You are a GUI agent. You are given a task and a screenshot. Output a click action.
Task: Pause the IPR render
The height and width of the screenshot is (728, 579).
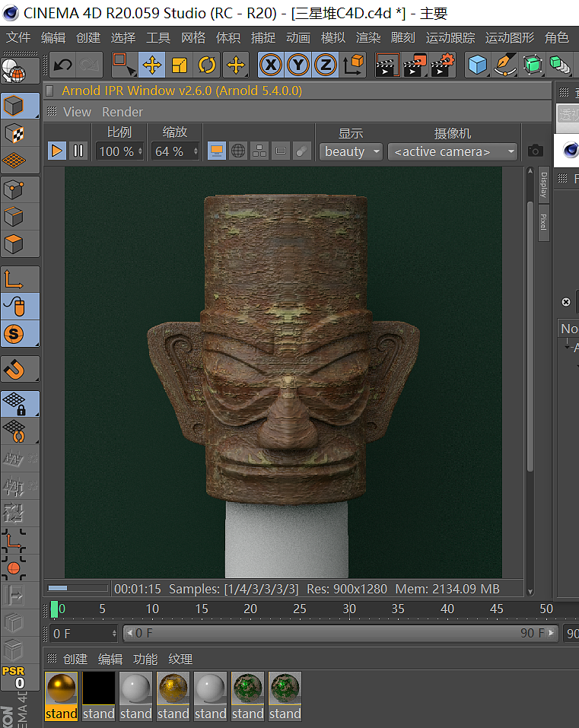[78, 151]
